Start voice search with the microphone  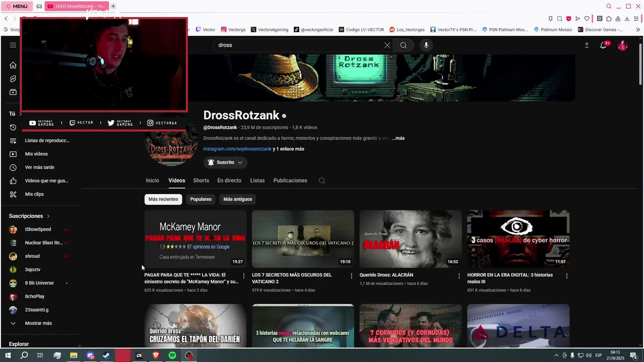coord(426,45)
